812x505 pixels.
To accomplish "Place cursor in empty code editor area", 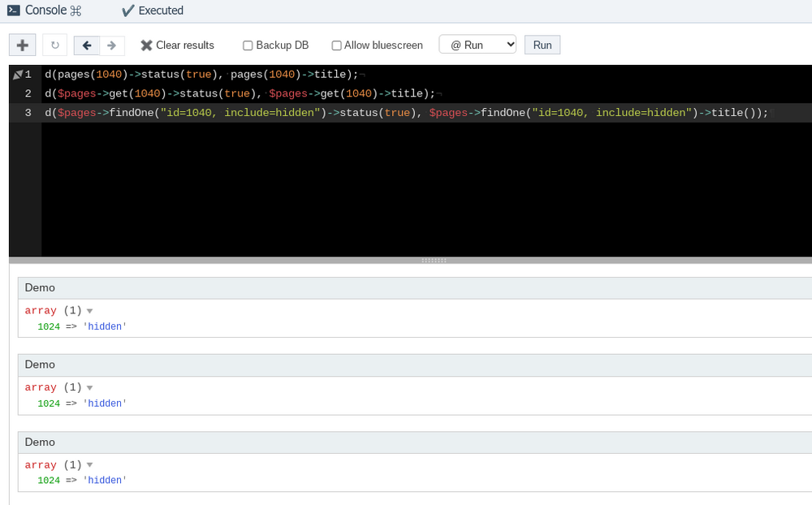I will tap(406, 195).
